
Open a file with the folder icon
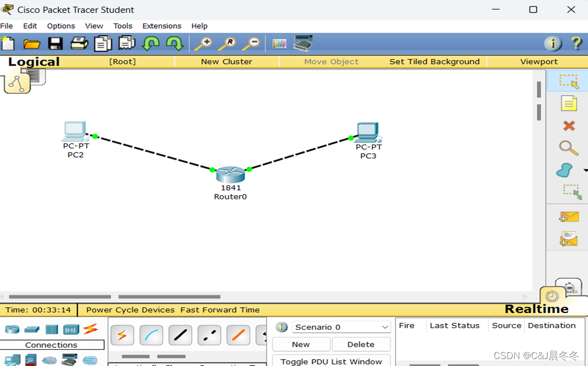click(x=32, y=44)
